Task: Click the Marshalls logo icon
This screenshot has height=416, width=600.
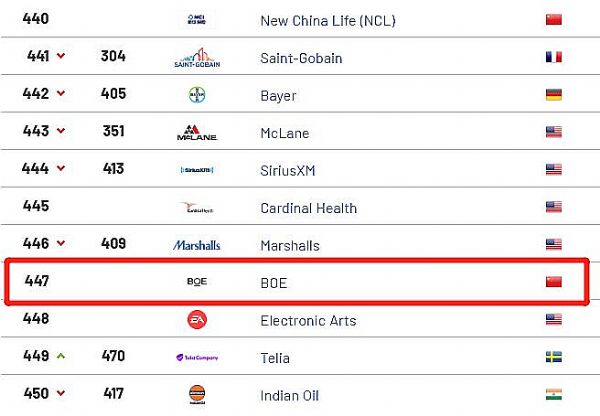Action: click(197, 245)
